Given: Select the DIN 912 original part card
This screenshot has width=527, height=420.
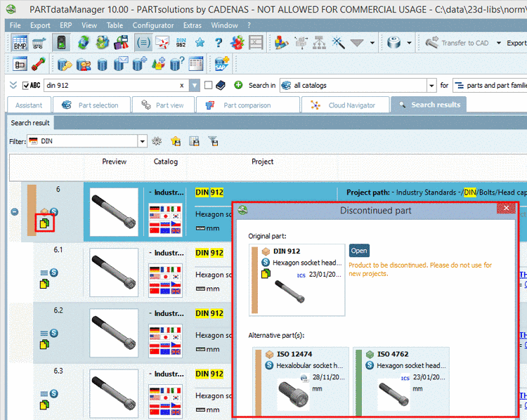Looking at the screenshot, I should click(297, 280).
